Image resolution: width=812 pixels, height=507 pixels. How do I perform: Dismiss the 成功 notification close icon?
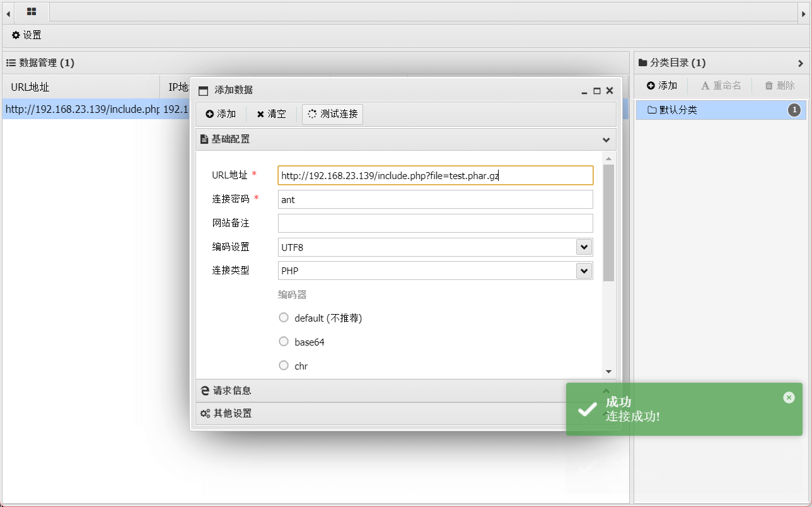(x=789, y=397)
